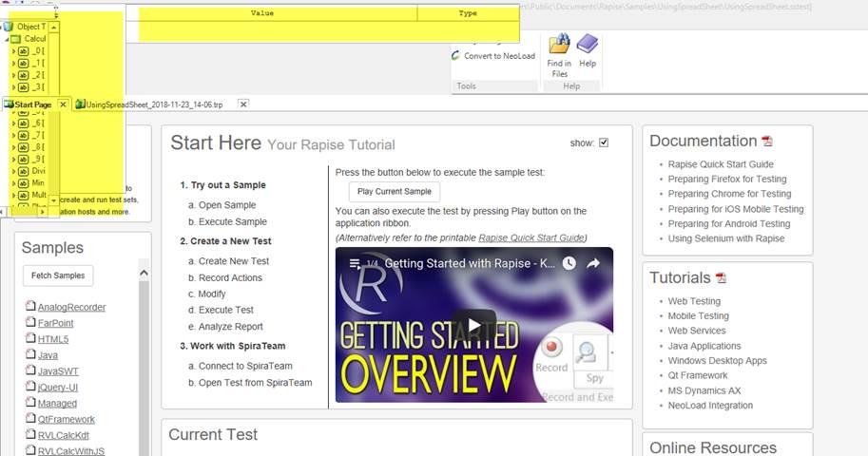Click the video Watch Later clock icon
Image resolution: width=868 pixels, height=456 pixels.
(568, 263)
